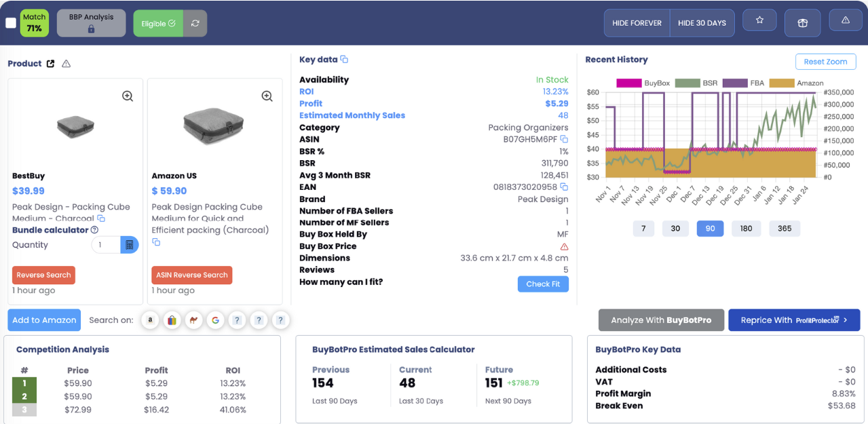Search on Google using the G icon
Screen dimensions: 868x424
coord(215,320)
